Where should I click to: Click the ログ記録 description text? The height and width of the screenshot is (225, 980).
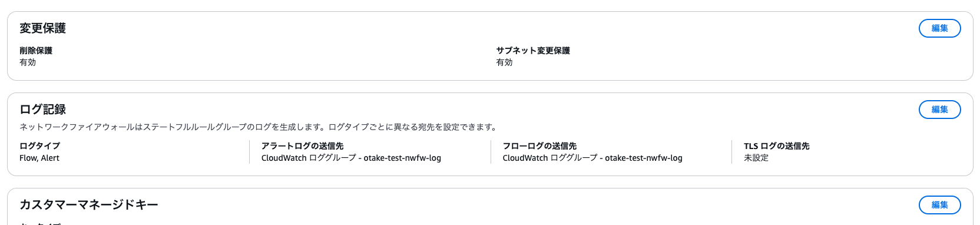259,127
